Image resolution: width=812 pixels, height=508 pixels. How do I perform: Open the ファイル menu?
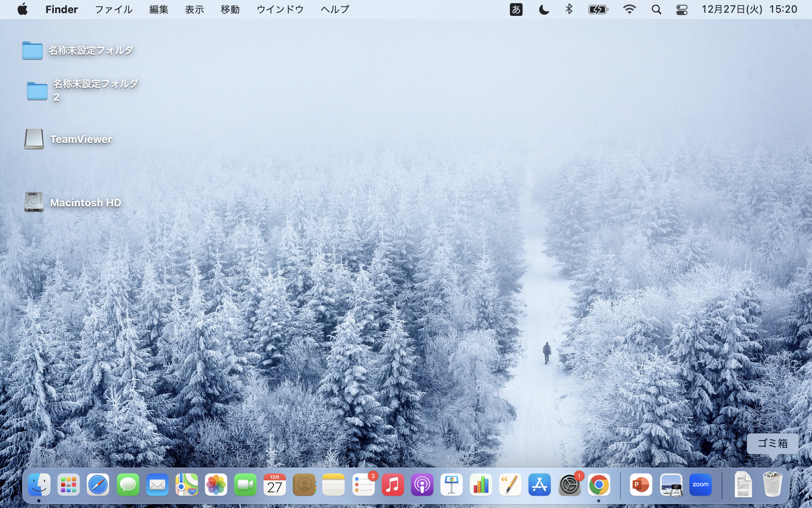[x=113, y=10]
